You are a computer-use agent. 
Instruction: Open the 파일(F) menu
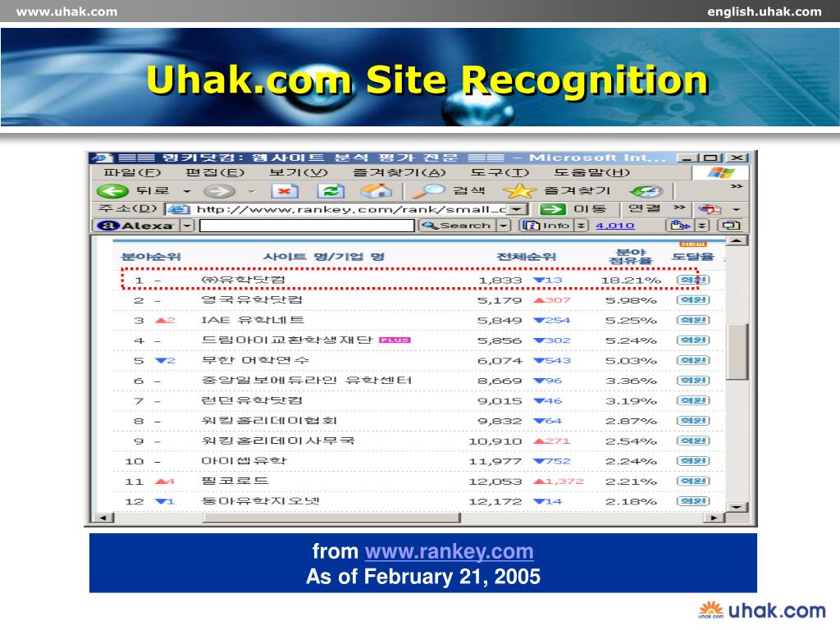(x=132, y=172)
